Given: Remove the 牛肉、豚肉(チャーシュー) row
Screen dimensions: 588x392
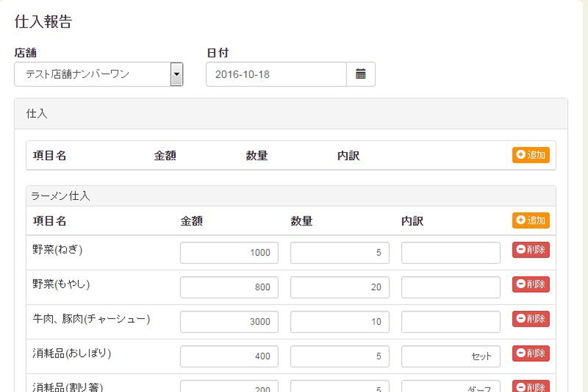Looking at the screenshot, I should [531, 319].
